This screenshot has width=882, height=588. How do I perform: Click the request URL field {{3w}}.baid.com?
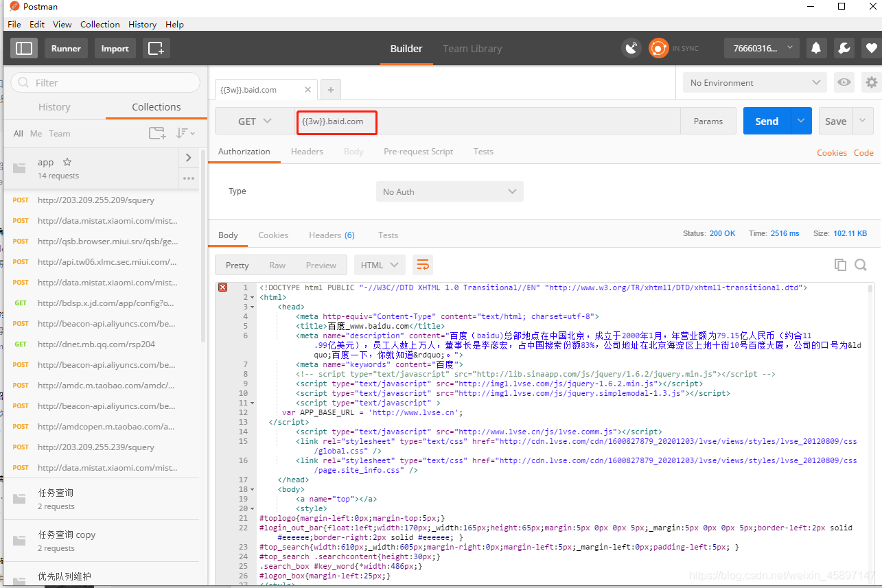487,121
